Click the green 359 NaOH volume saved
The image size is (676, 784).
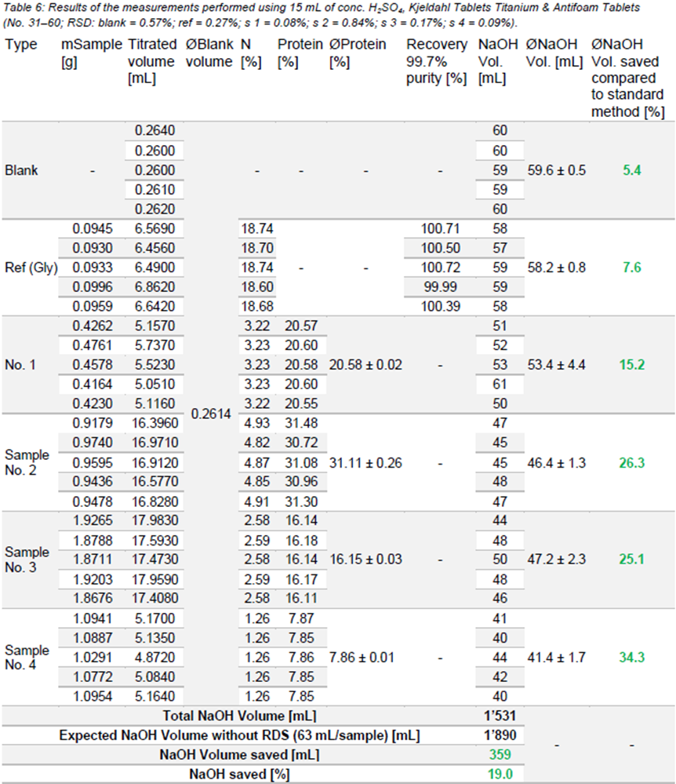pyautogui.click(x=500, y=755)
